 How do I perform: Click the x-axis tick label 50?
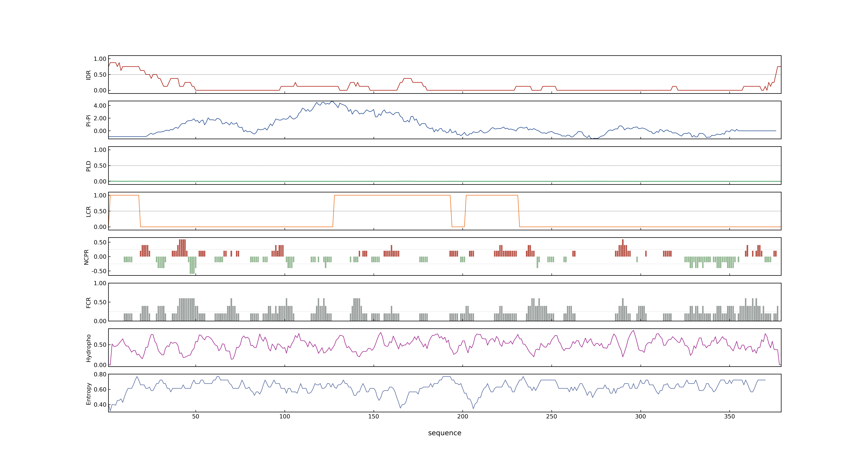[x=195, y=416]
